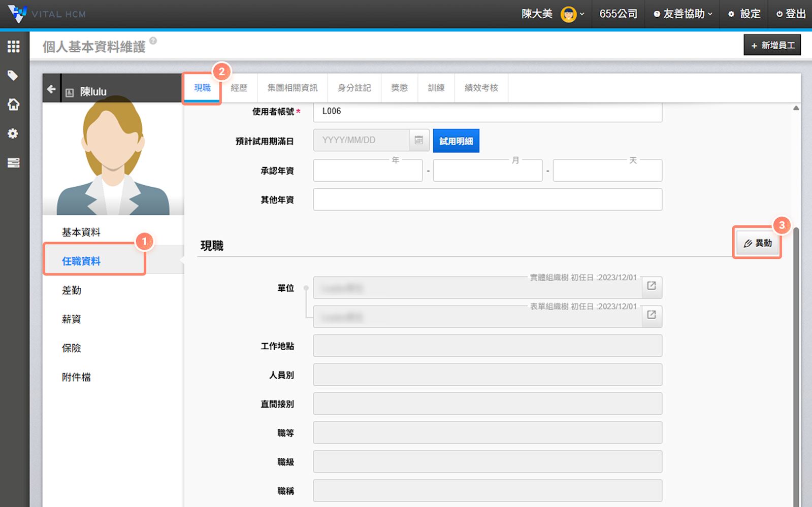Expand the 陳大美 user avatar dropdown
The height and width of the screenshot is (507, 812).
click(x=572, y=14)
